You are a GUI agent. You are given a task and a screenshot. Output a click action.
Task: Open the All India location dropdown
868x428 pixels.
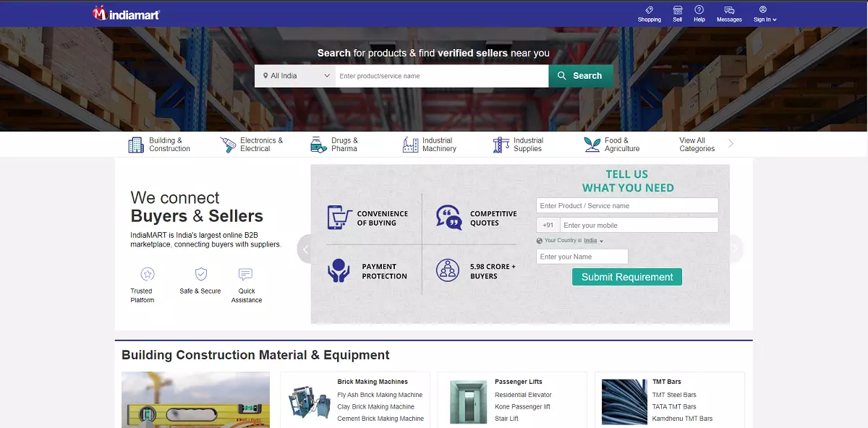pos(295,76)
